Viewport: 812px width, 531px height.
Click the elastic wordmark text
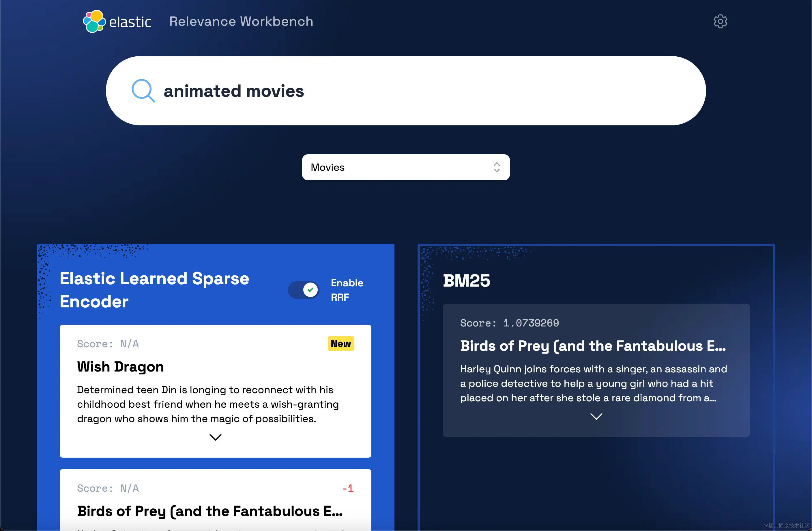point(130,22)
